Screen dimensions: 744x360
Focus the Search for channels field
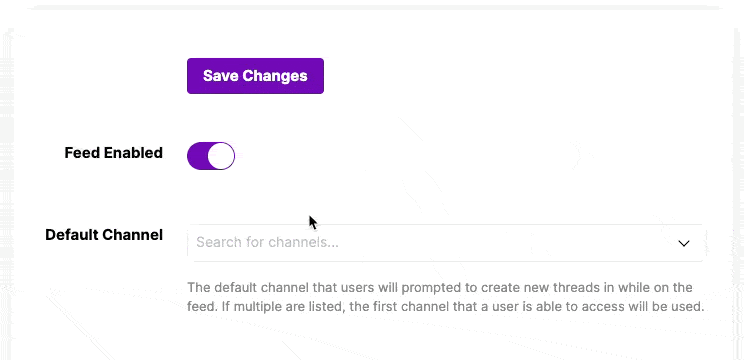445,242
